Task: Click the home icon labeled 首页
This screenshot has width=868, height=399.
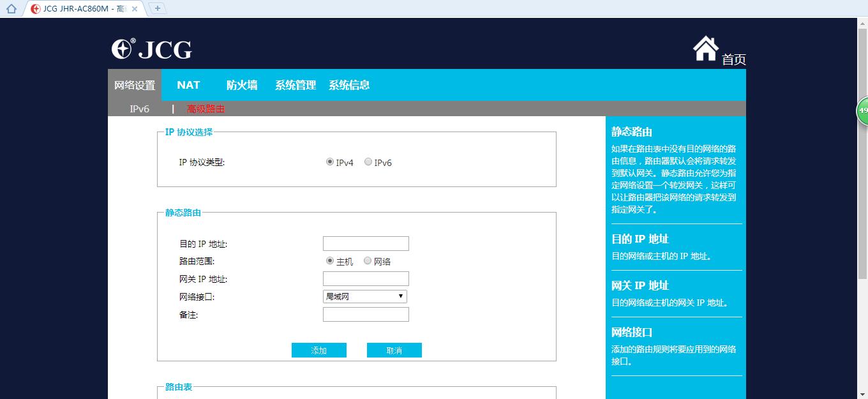Action: coord(733,59)
